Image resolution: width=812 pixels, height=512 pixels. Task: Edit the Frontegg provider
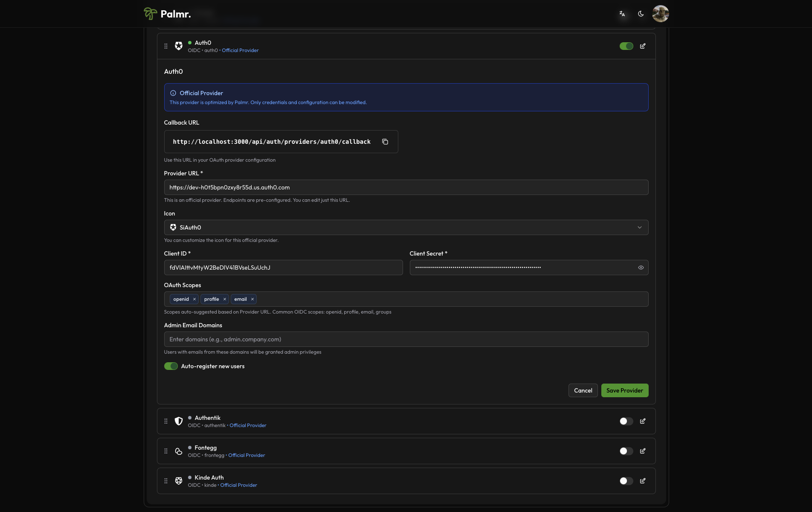coord(643,451)
